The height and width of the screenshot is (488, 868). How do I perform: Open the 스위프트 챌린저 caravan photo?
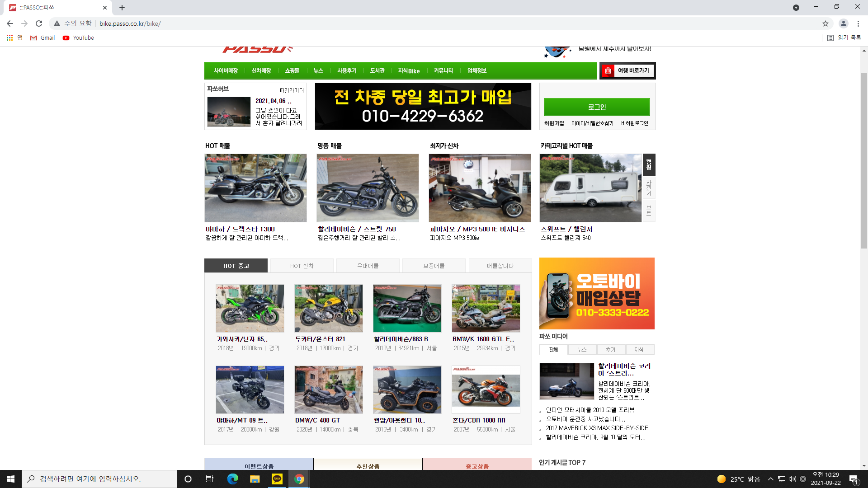pos(590,188)
